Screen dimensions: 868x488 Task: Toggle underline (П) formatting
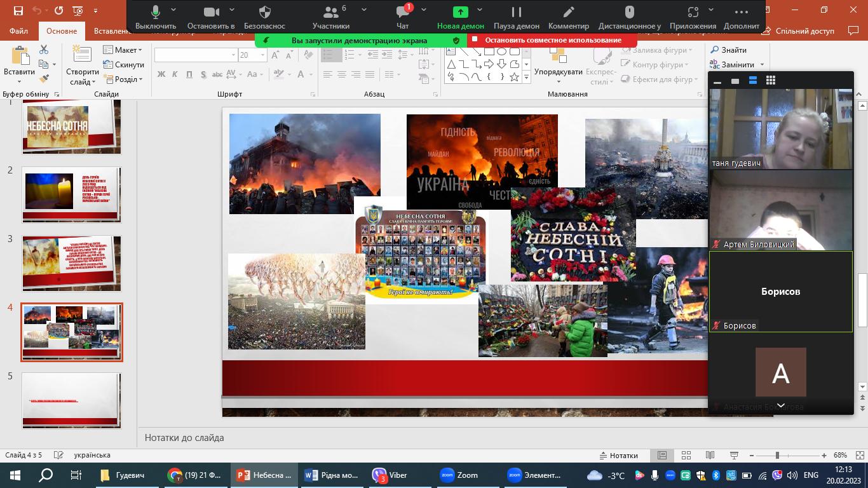click(x=189, y=74)
